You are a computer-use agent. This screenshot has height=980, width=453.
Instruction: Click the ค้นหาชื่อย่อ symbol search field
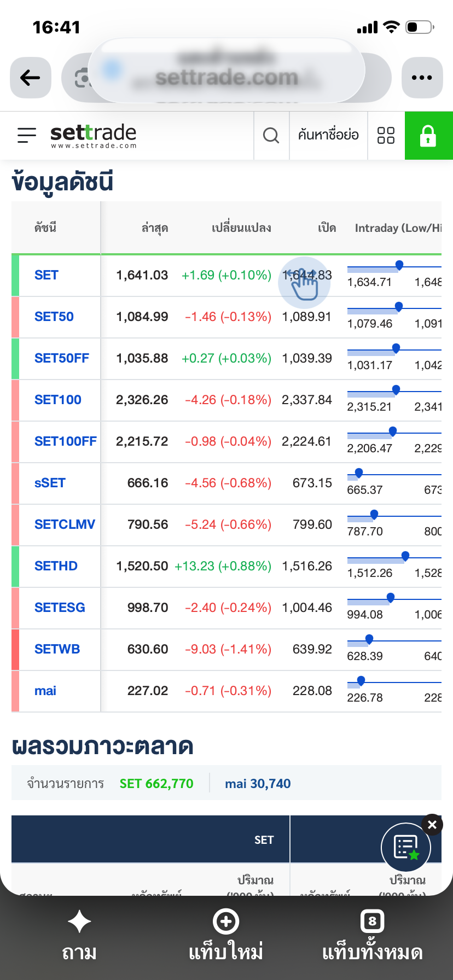click(328, 135)
